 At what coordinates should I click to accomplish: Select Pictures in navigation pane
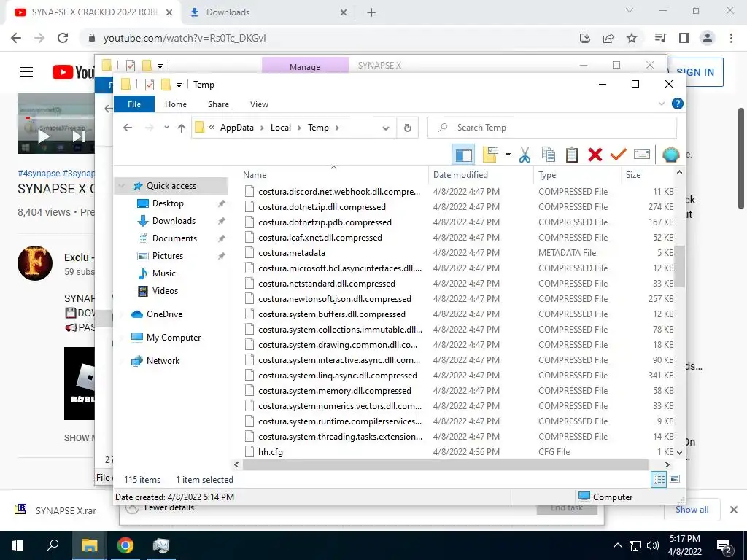coord(167,256)
